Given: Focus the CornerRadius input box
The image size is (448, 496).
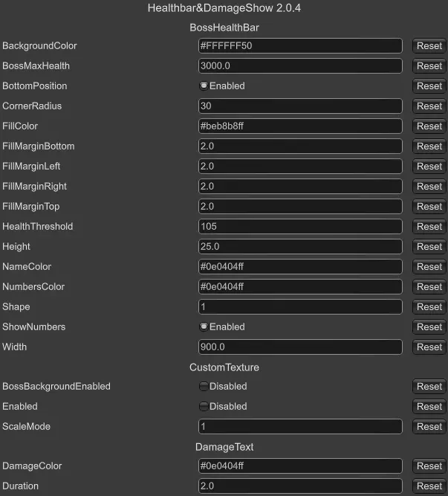Looking at the screenshot, I should 300,106.
